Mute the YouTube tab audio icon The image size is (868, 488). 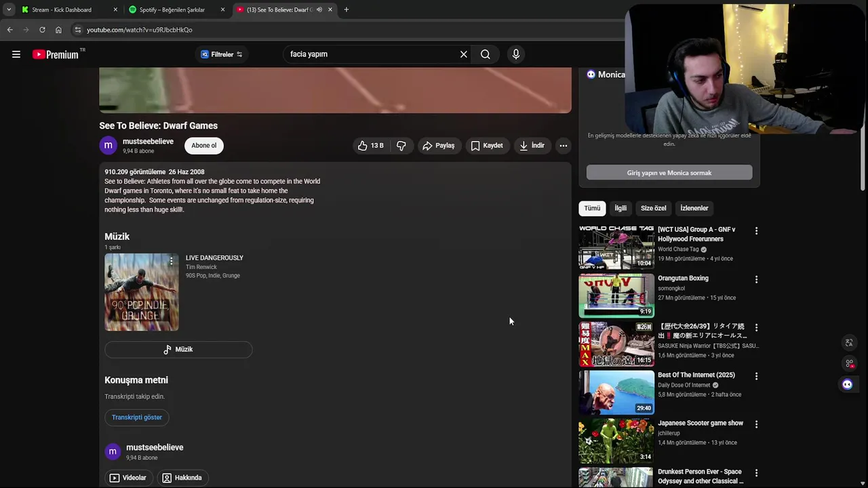click(319, 9)
